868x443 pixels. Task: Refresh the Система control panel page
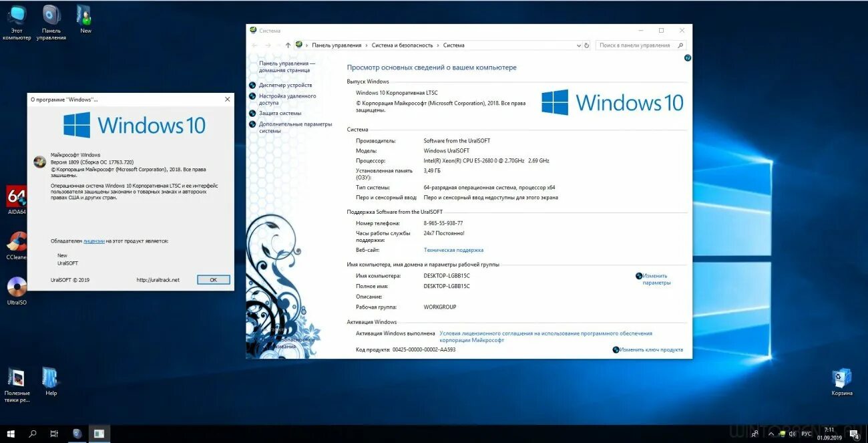[587, 45]
